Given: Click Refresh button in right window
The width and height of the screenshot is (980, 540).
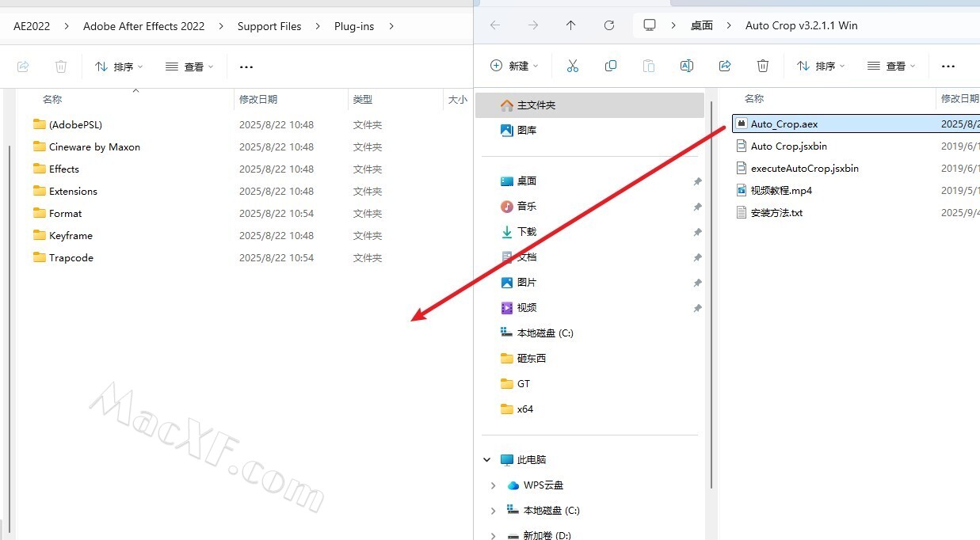Looking at the screenshot, I should (x=609, y=25).
